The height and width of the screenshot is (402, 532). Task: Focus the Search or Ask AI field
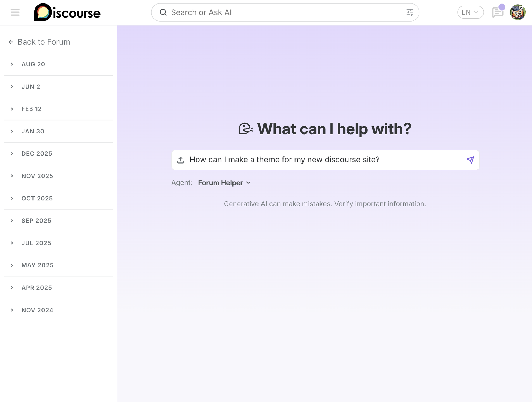[285, 12]
